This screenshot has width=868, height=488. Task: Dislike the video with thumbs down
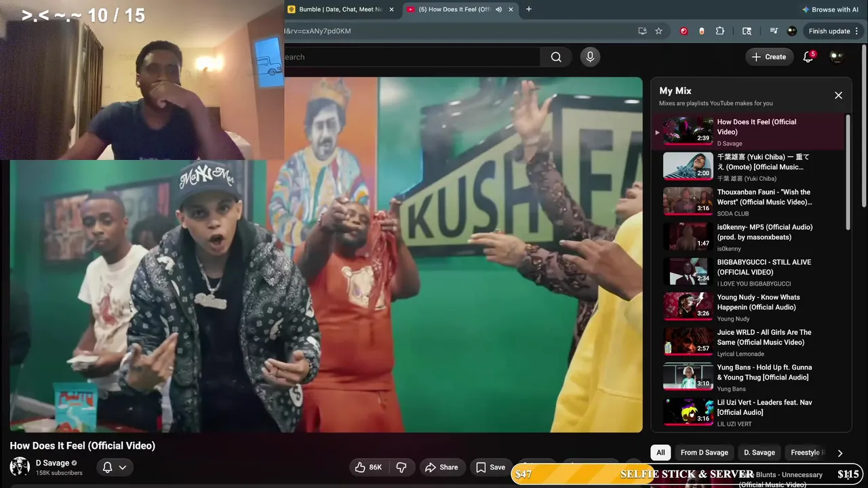401,467
